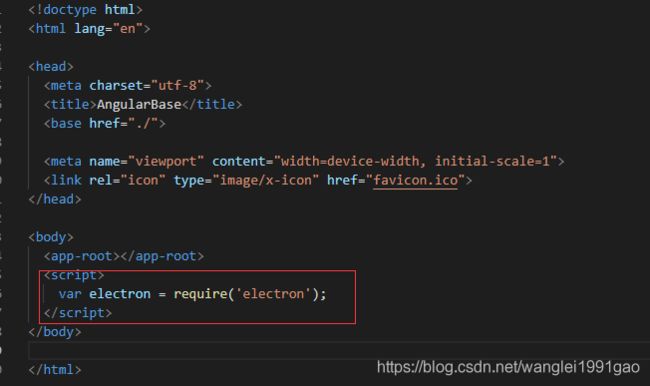Click the closing html tag

pyautogui.click(x=55, y=370)
